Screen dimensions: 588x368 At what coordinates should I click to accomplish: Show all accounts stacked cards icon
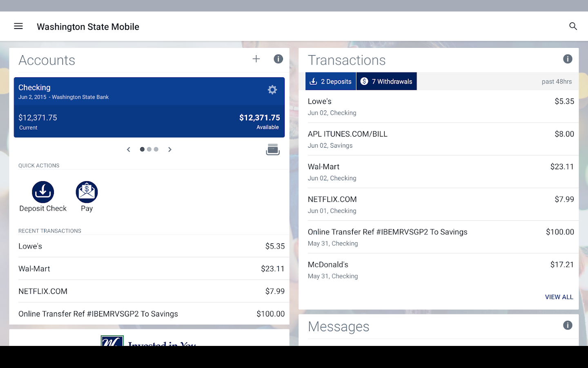[273, 150]
